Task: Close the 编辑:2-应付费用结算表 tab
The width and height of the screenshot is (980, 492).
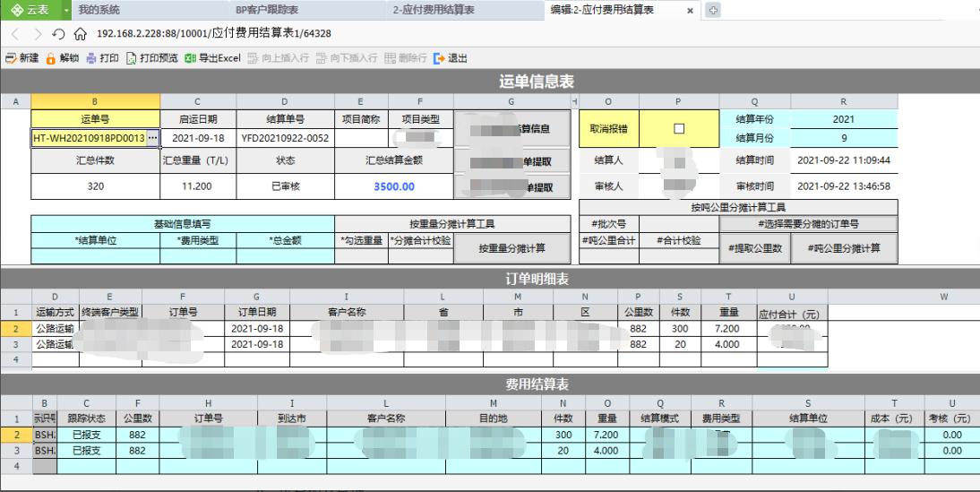Action: pos(690,11)
